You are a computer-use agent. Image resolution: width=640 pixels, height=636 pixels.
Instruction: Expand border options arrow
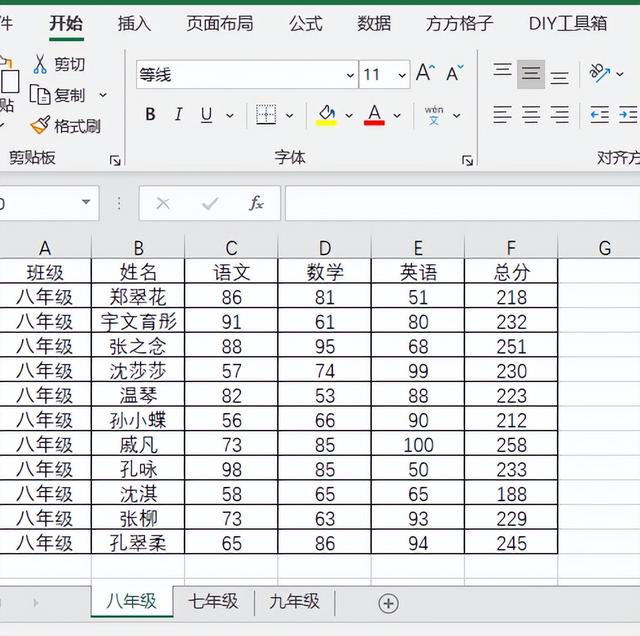[x=289, y=116]
